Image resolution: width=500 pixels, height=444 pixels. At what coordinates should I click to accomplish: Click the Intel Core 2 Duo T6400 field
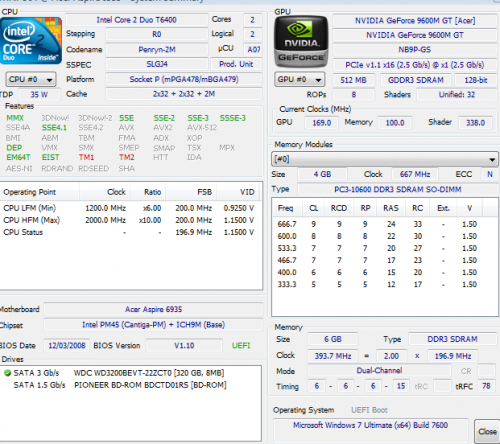point(137,20)
